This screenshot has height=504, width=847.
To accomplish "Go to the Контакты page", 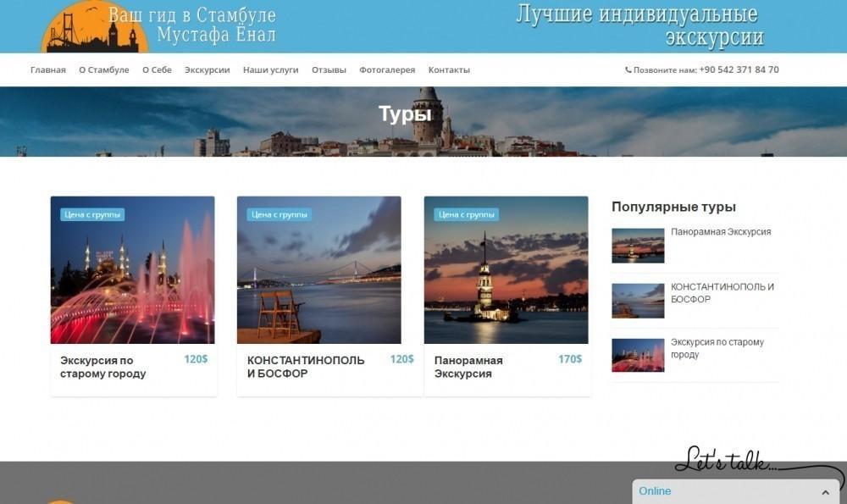I will [449, 69].
